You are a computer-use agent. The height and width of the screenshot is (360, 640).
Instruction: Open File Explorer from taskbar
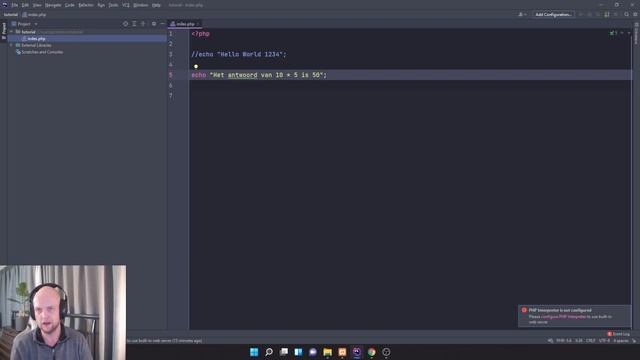click(x=327, y=352)
